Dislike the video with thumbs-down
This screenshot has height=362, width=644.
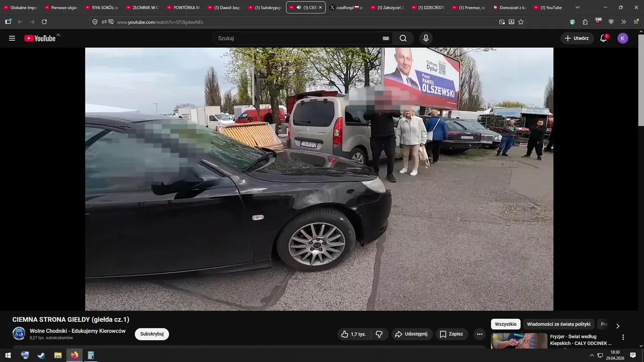379,334
